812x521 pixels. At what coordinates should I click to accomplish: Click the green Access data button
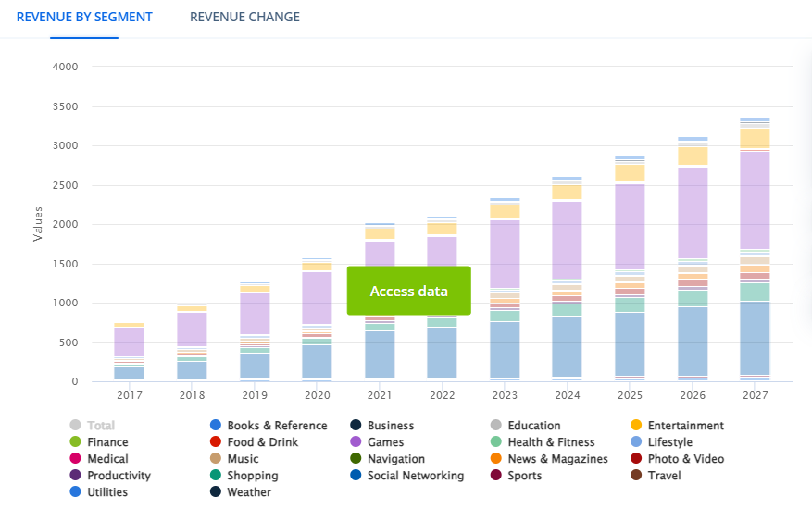point(408,291)
